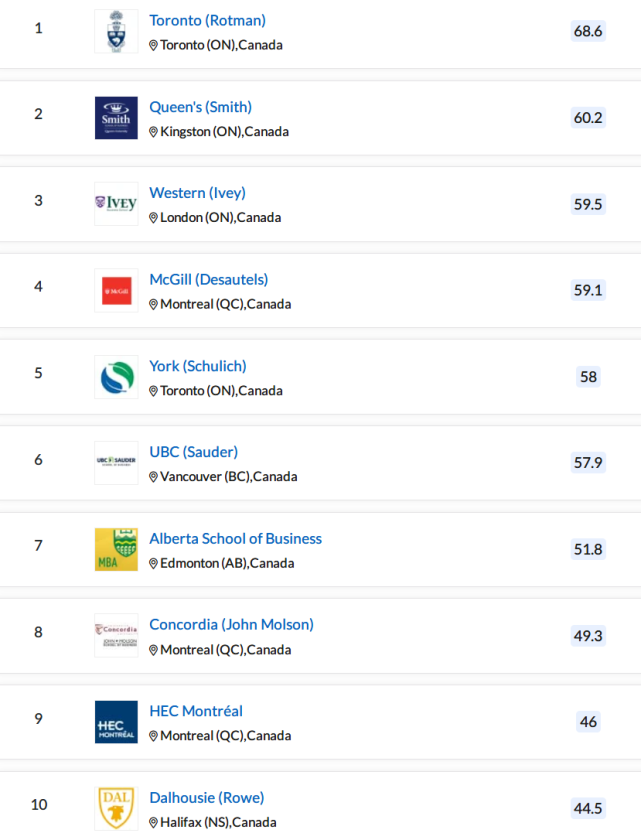Open the HEC Montréal link
This screenshot has height=840, width=641.
tap(196, 711)
